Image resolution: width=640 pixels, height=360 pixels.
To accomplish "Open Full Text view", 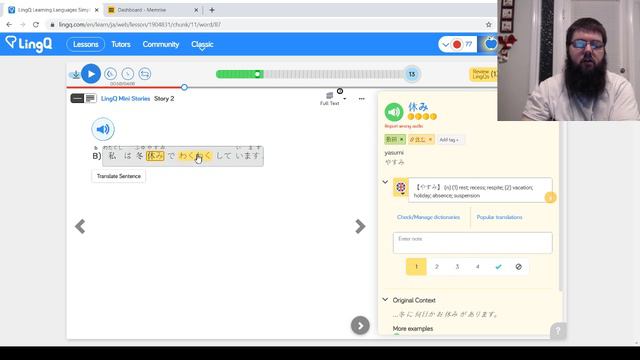I will (x=329, y=99).
